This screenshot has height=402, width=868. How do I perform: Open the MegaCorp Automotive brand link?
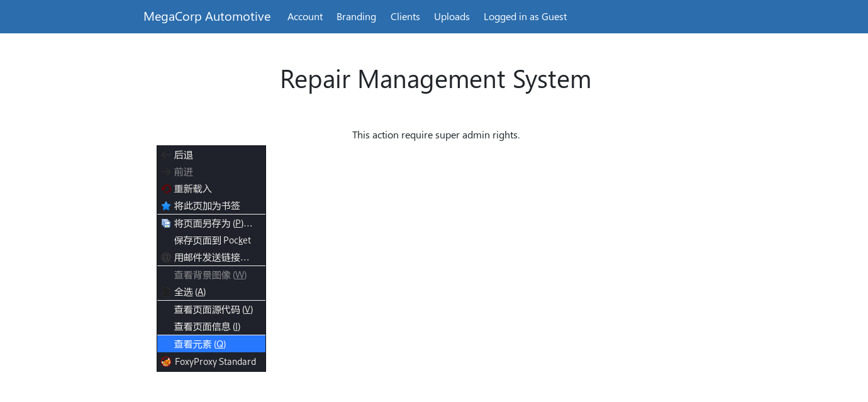(x=207, y=16)
